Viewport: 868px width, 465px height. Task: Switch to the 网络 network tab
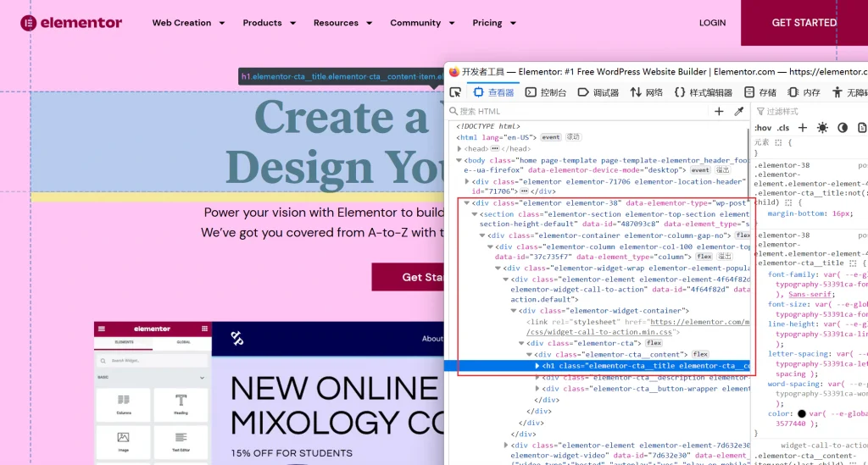[x=646, y=92]
